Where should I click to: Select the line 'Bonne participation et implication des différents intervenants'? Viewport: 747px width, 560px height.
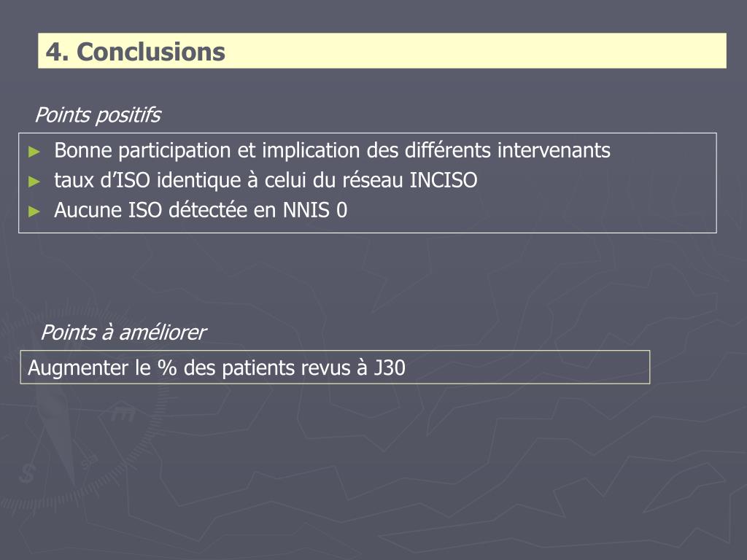[x=332, y=151]
